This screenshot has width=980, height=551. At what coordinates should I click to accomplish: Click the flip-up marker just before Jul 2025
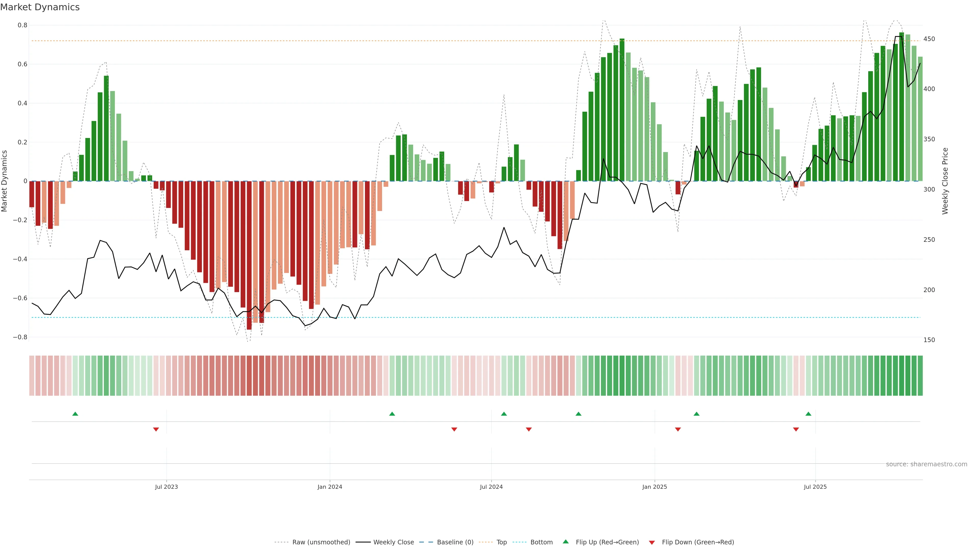coord(808,414)
